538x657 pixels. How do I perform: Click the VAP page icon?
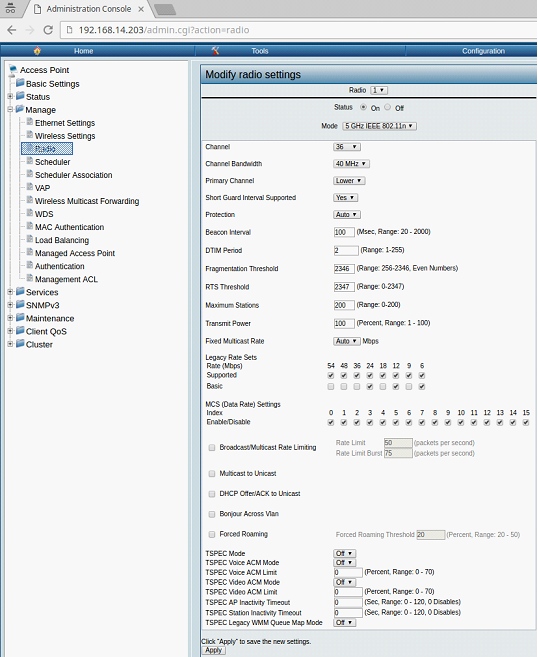(30, 187)
